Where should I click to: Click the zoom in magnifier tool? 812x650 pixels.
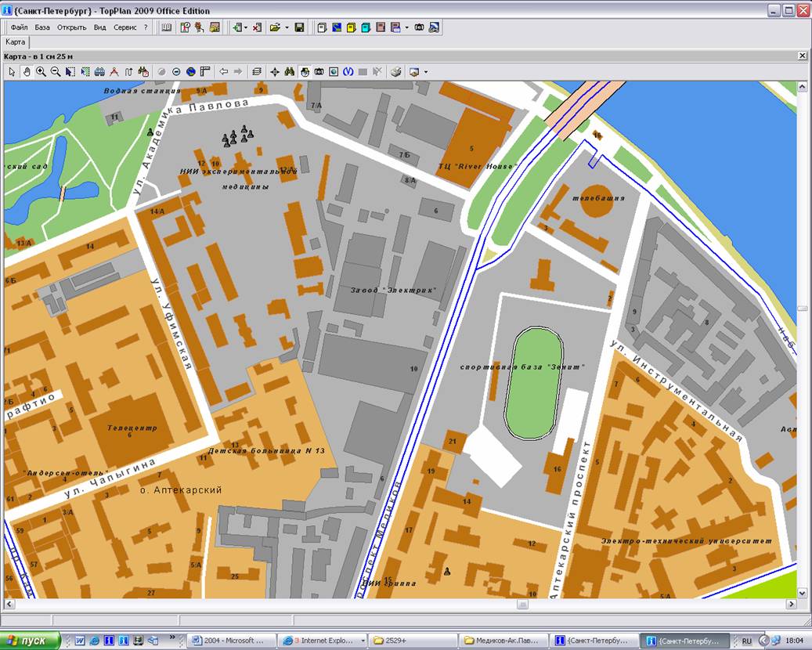tap(41, 71)
